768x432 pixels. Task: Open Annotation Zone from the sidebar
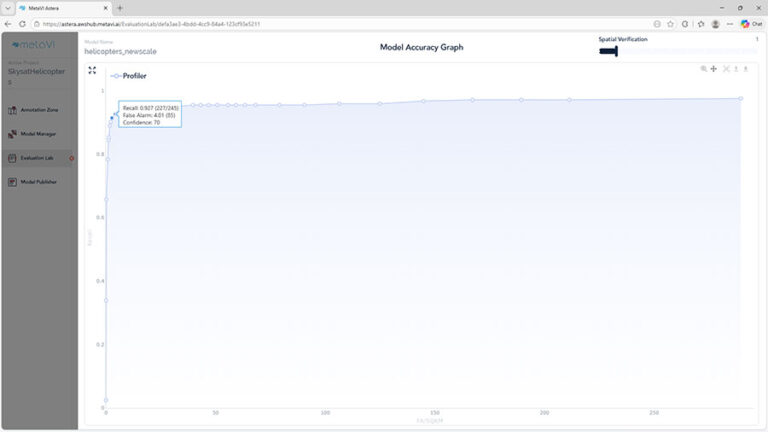tap(39, 110)
